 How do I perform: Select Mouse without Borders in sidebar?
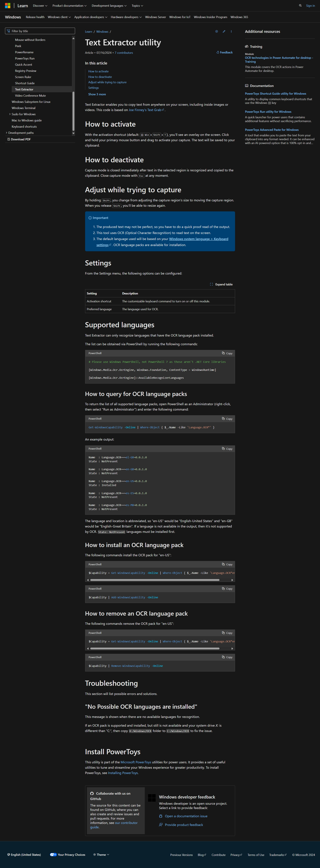(x=30, y=40)
